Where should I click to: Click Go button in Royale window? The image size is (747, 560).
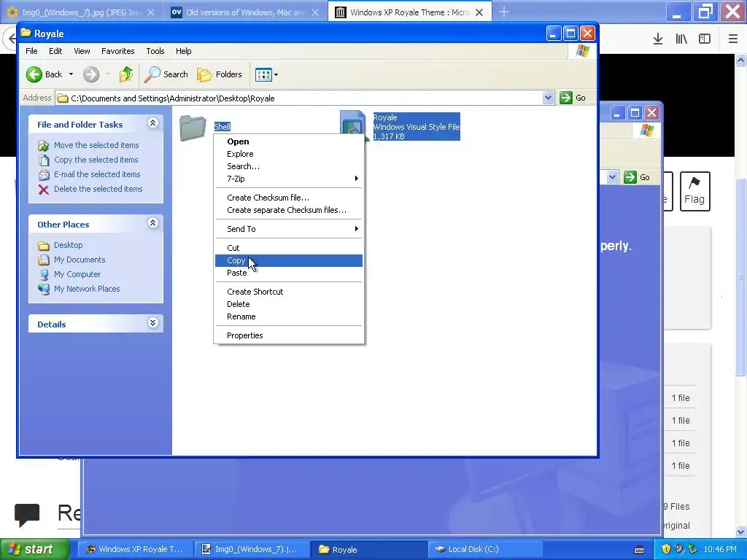click(x=573, y=98)
